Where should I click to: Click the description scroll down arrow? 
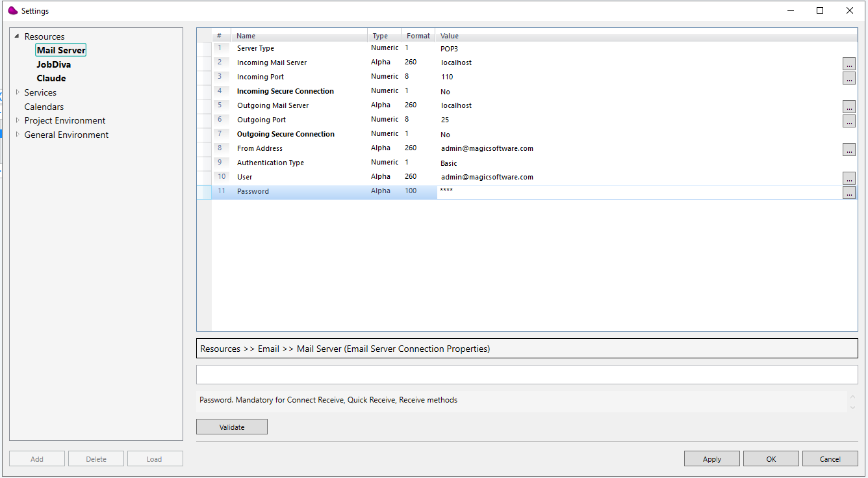coord(852,407)
